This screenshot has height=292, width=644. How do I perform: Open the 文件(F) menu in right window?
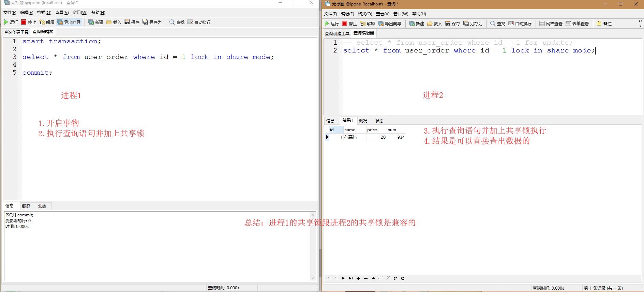point(330,14)
